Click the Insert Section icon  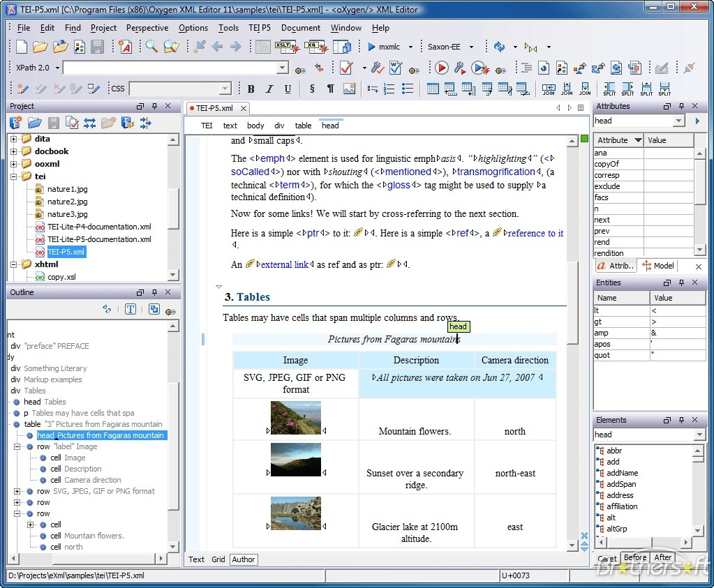click(x=312, y=89)
